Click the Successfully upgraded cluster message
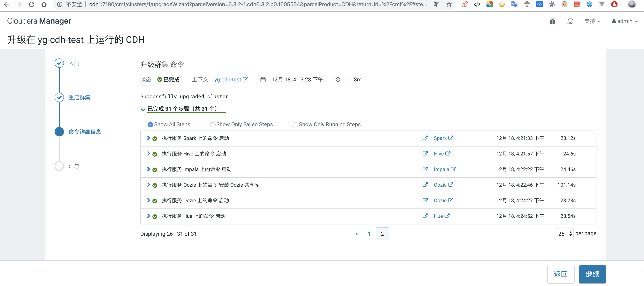Screen dimensions: 644x286 184,96
